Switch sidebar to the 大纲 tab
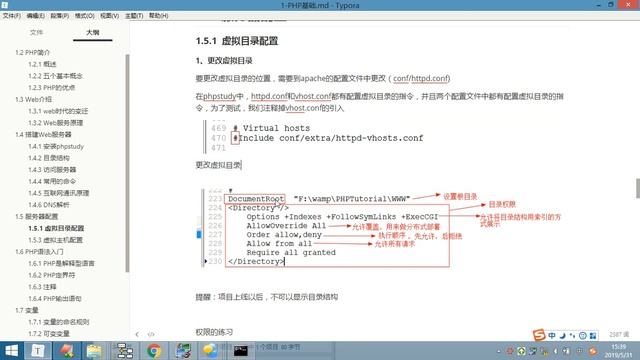 (x=93, y=32)
